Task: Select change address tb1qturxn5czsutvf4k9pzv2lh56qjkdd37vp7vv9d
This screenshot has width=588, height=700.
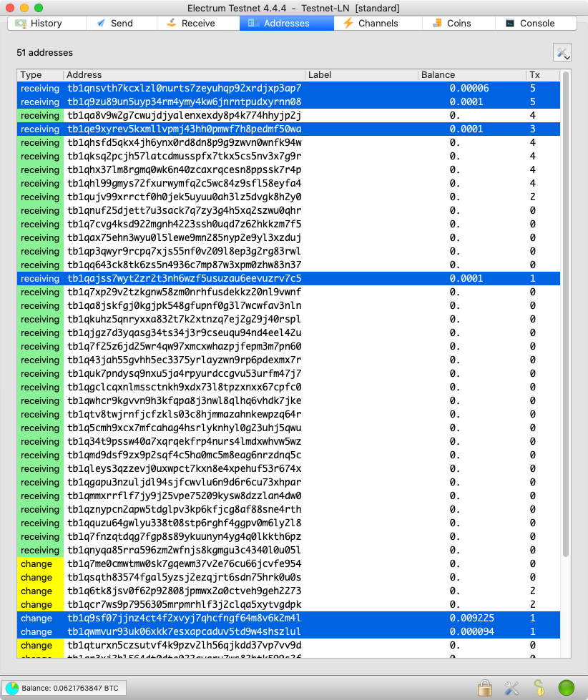Action: [x=288, y=646]
